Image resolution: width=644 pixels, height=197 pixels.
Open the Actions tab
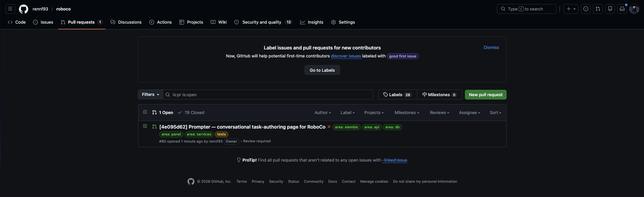coord(161,22)
